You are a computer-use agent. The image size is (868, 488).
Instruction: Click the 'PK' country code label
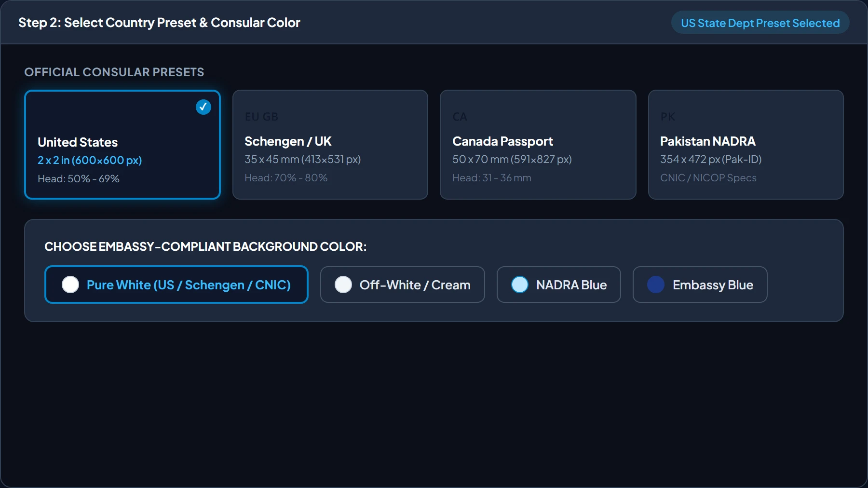[x=668, y=117]
